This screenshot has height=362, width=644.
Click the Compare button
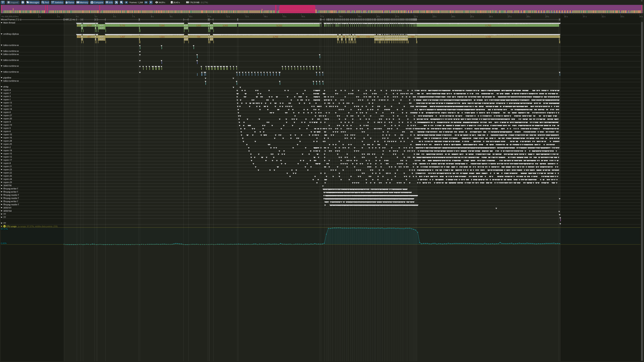97,2
